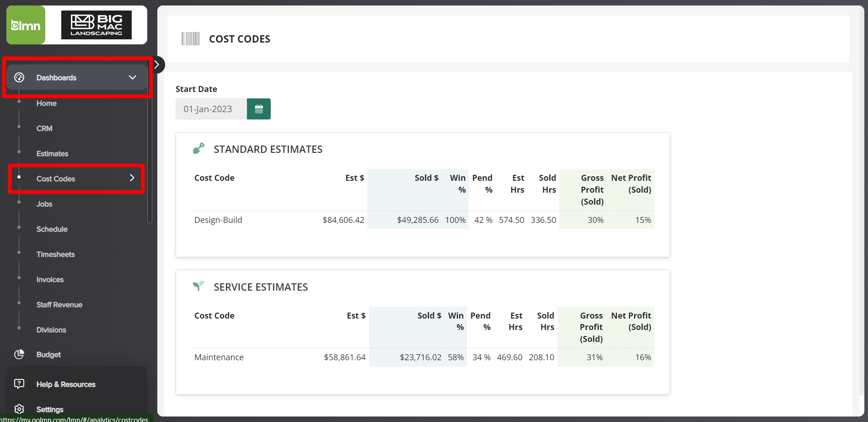Image resolution: width=868 pixels, height=422 pixels.
Task: Click the 208.10 sold hours value
Action: click(x=541, y=357)
